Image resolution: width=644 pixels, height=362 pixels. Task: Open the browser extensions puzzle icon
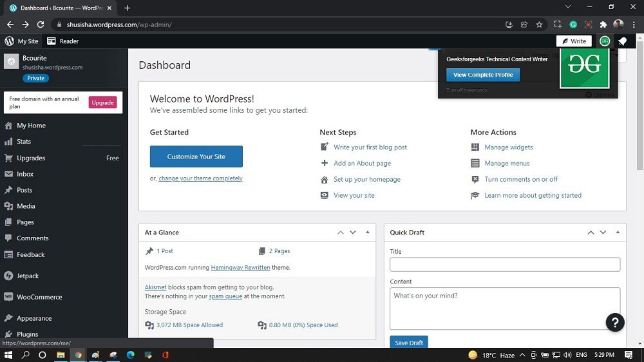[x=603, y=24]
